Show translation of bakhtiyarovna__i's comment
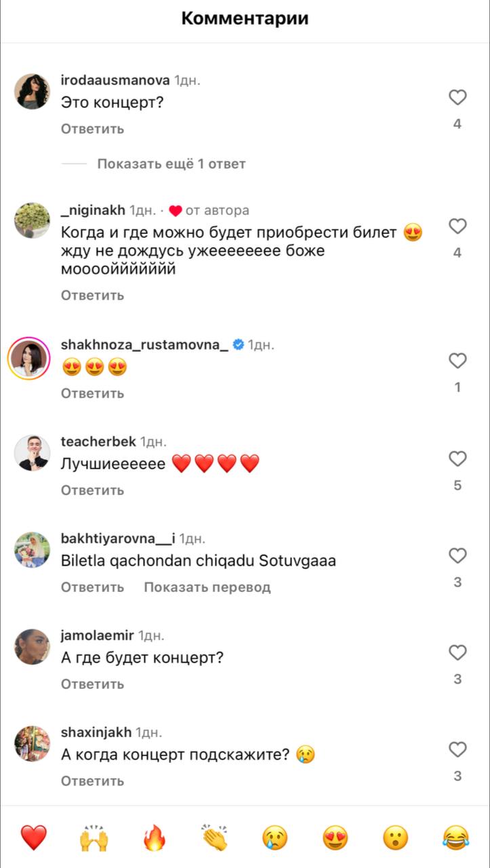 207,587
